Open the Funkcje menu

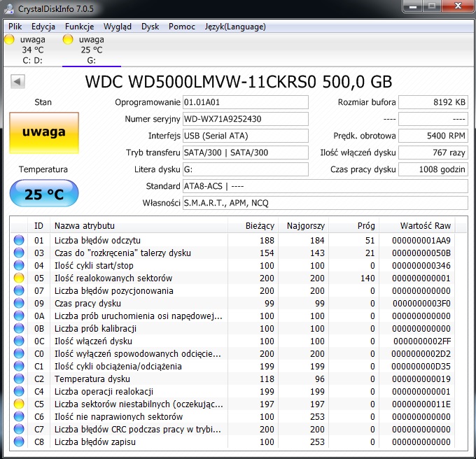click(x=80, y=27)
